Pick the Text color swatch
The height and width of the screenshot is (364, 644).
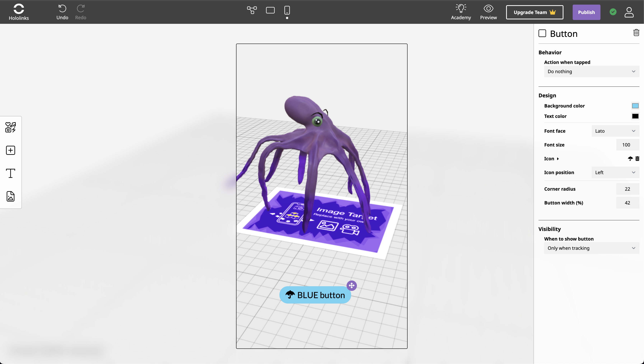[635, 116]
